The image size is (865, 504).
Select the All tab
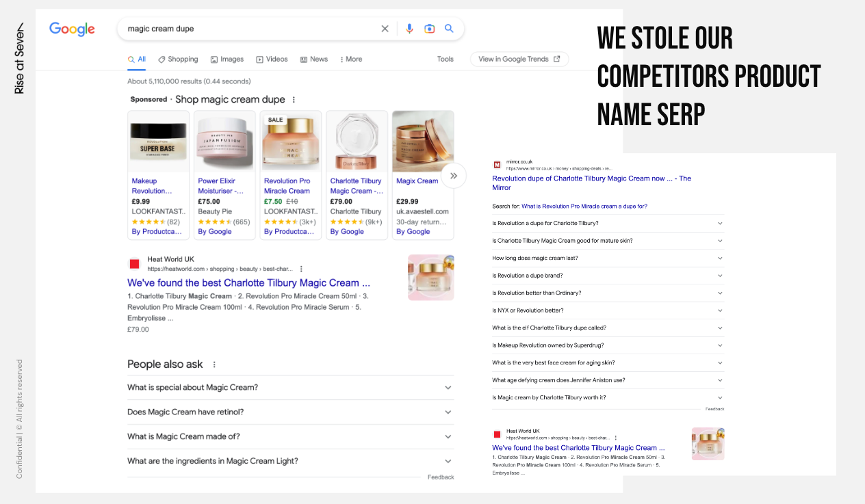(x=137, y=59)
